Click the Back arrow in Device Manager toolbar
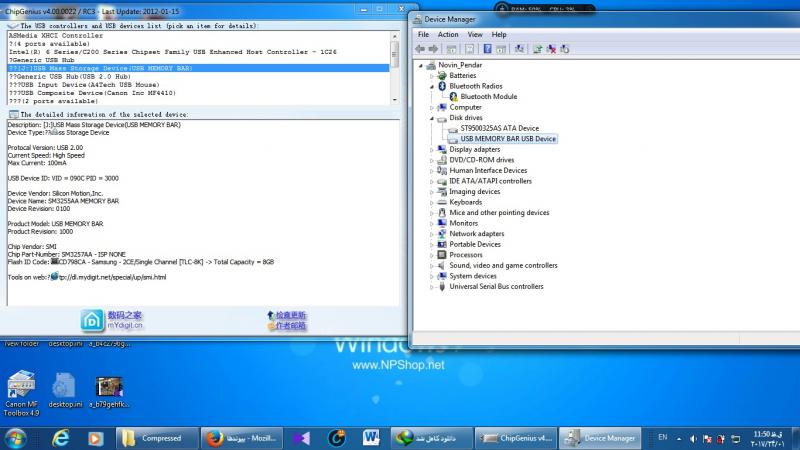 click(420, 49)
